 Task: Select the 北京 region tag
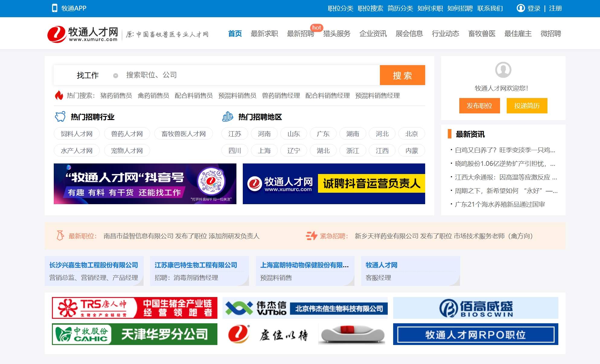coord(412,134)
